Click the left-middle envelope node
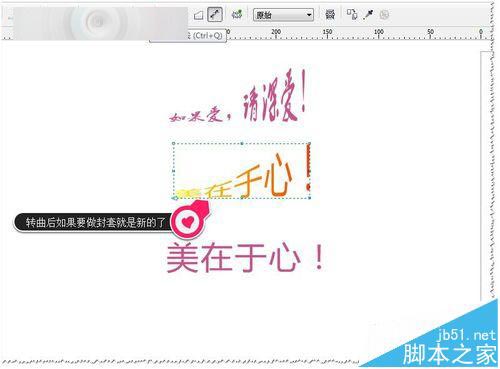 click(x=174, y=171)
